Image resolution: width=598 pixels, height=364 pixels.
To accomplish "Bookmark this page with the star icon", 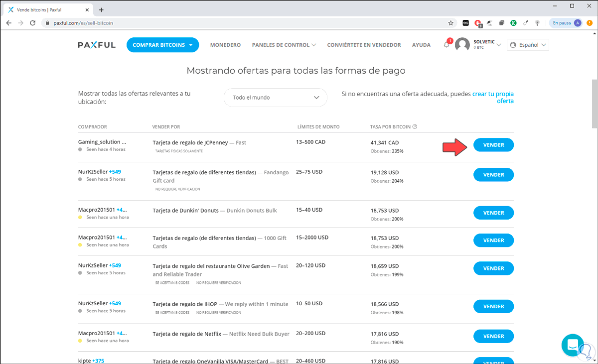I will point(451,23).
